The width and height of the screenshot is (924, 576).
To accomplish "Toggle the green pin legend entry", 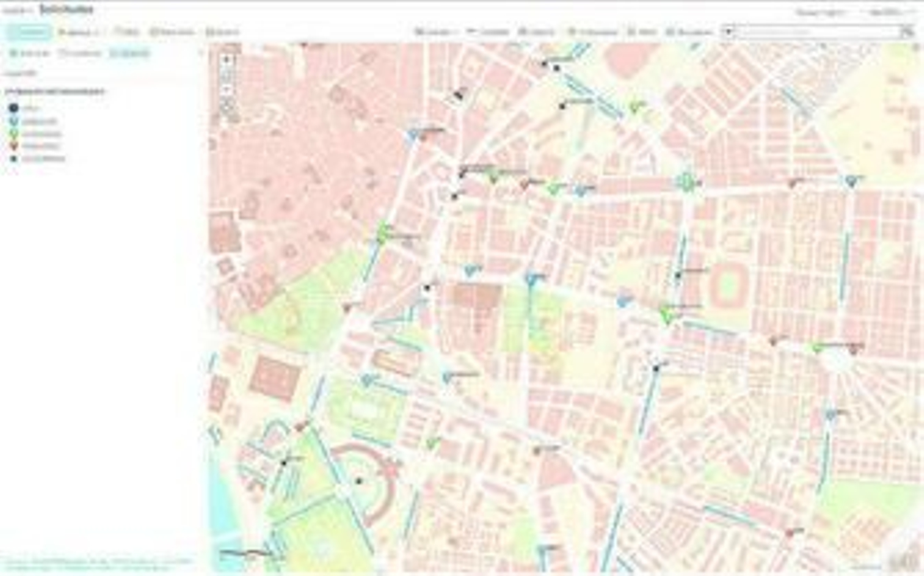I will (x=13, y=134).
